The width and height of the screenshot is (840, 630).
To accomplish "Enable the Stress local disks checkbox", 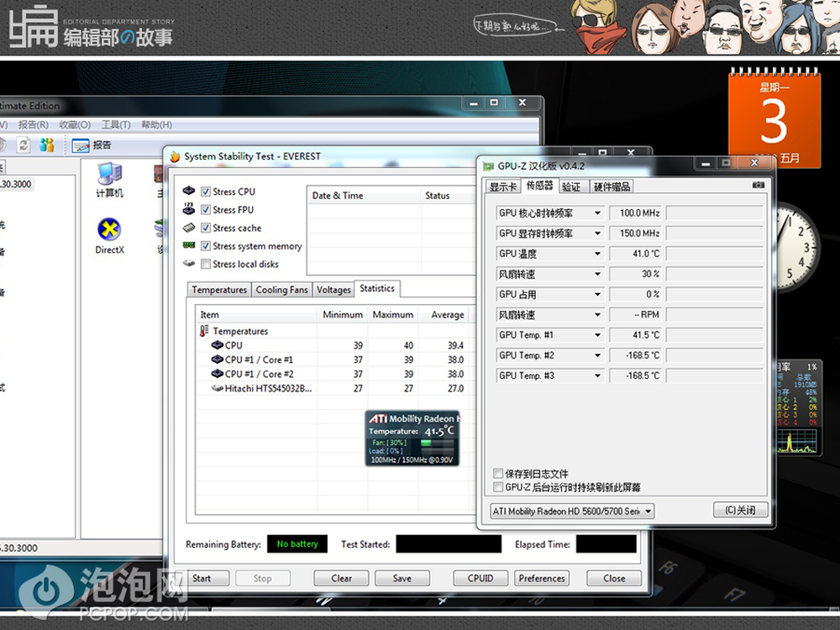I will [x=206, y=264].
